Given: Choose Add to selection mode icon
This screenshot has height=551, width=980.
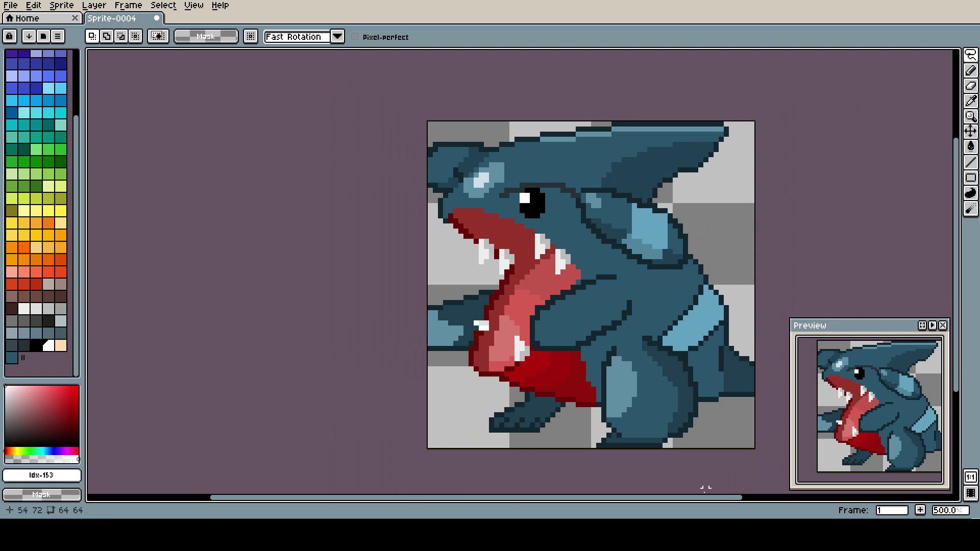Looking at the screenshot, I should point(106,36).
